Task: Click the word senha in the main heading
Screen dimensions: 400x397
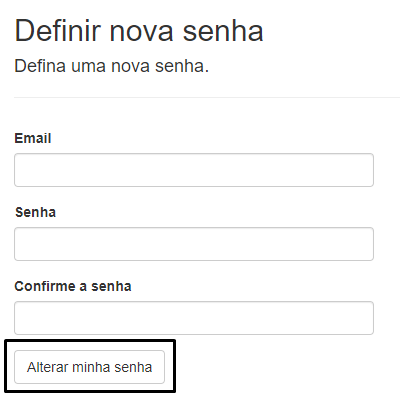Action: coord(223,31)
